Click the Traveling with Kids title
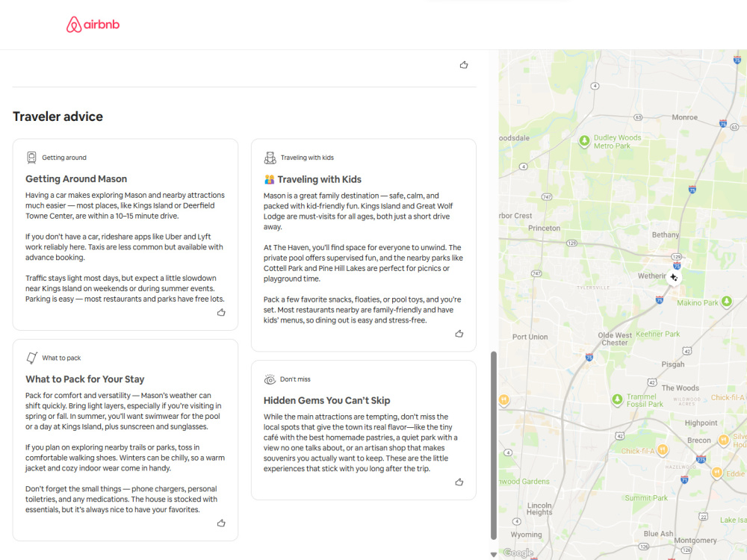The width and height of the screenshot is (747, 560). coord(320,179)
